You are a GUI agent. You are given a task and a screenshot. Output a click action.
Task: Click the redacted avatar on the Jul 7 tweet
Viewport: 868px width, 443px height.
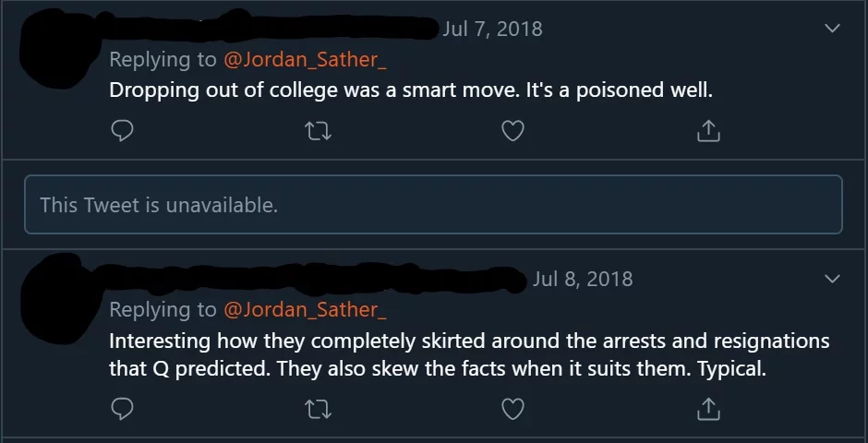coord(52,46)
